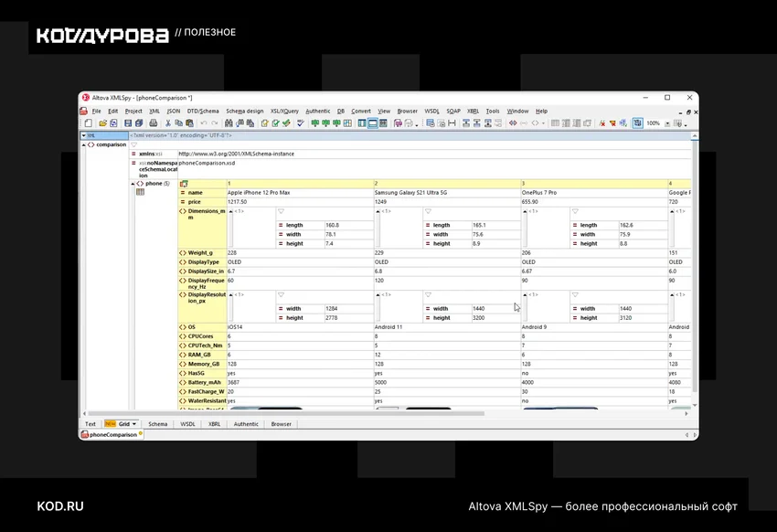The image size is (777, 532).
Task: Click the Cut scissors icon
Action: [168, 123]
